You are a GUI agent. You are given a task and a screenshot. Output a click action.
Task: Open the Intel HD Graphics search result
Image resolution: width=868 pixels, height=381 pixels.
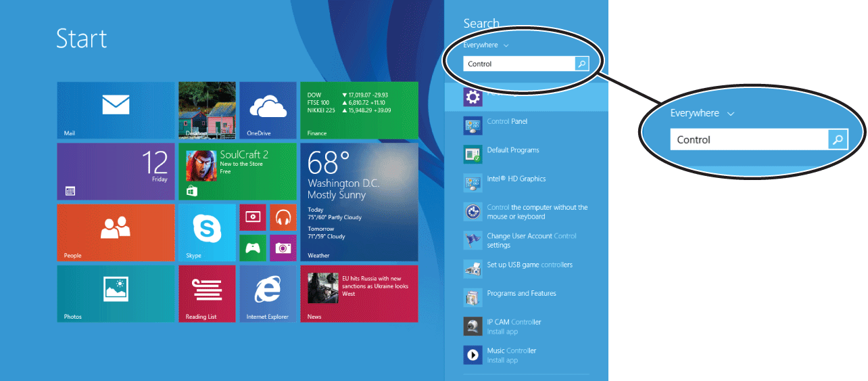527,183
